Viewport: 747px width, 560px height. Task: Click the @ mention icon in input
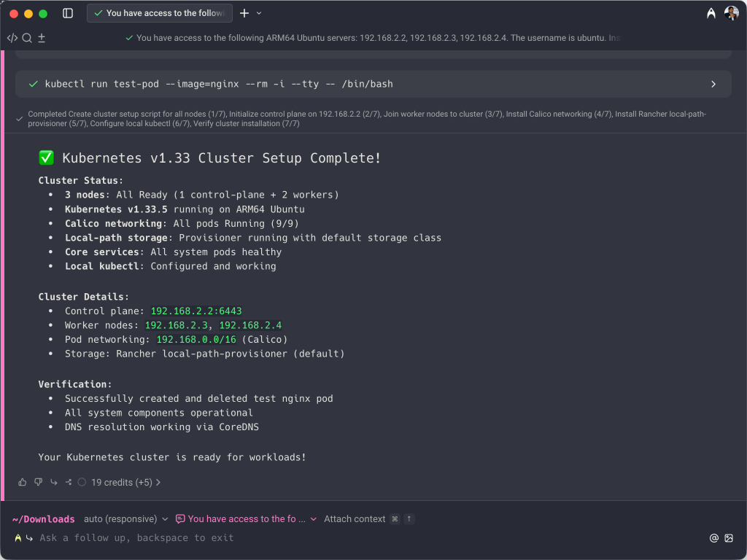714,538
